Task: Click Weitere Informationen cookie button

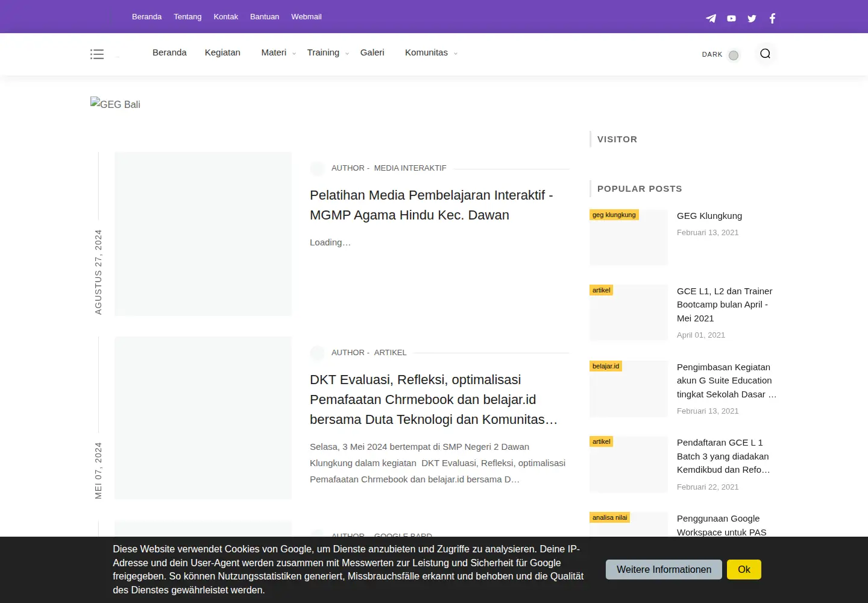Action: pos(664,570)
